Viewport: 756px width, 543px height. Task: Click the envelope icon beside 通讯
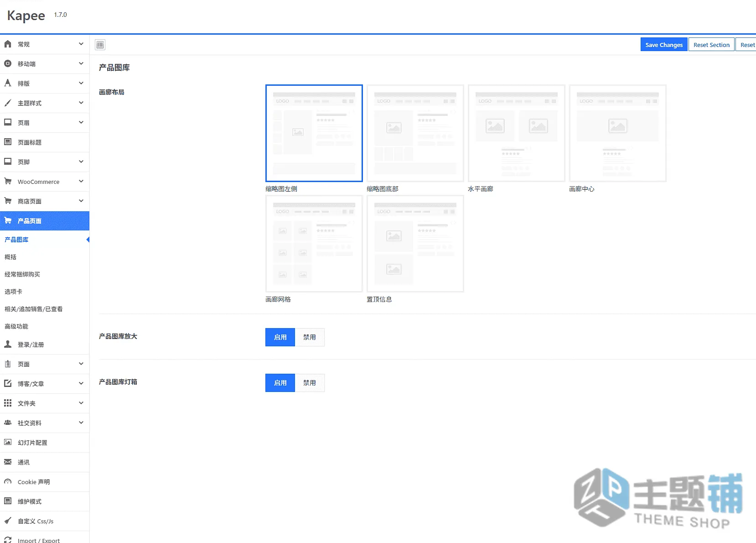point(8,462)
